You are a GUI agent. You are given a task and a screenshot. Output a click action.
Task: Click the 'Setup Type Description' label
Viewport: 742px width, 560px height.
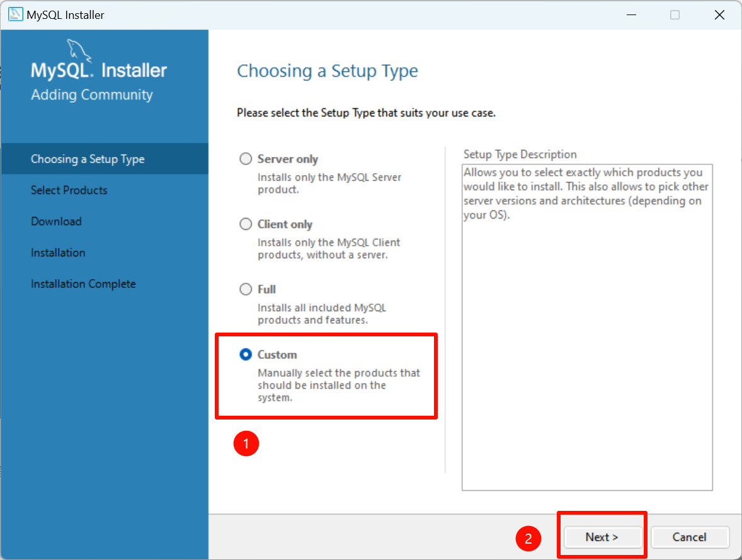[x=520, y=154]
